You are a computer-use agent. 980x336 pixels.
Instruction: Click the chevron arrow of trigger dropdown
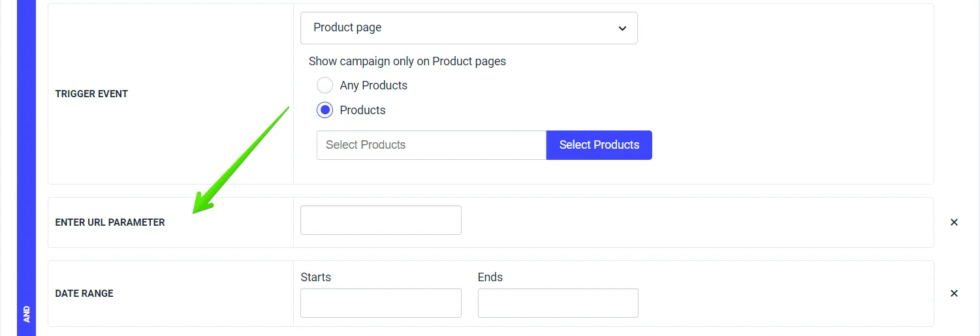pos(622,29)
